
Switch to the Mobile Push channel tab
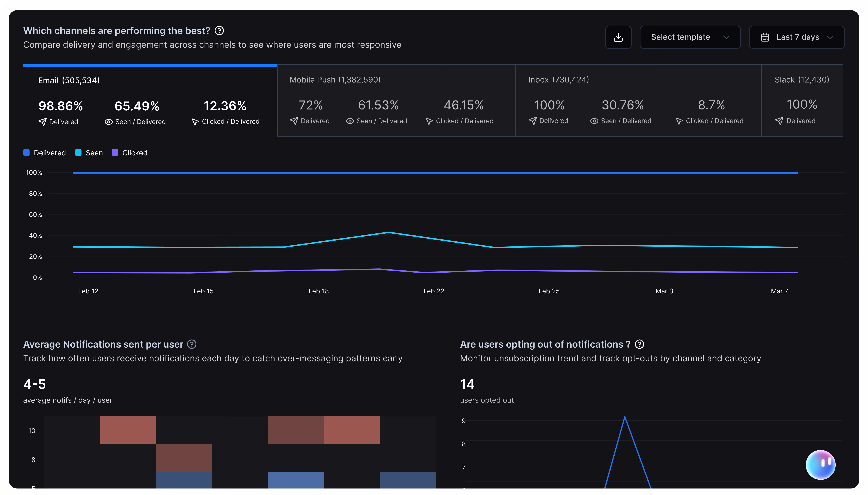396,101
